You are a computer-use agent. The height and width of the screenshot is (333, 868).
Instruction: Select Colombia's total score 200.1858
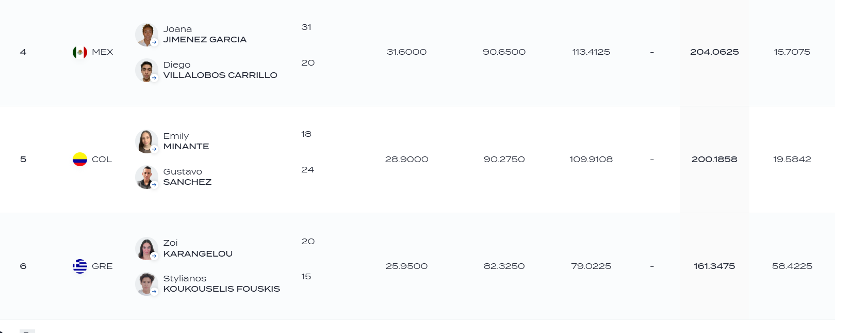click(x=714, y=160)
